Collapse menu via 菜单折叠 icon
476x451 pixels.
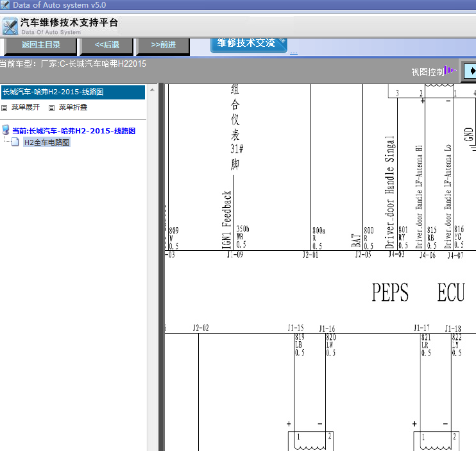click(51, 108)
